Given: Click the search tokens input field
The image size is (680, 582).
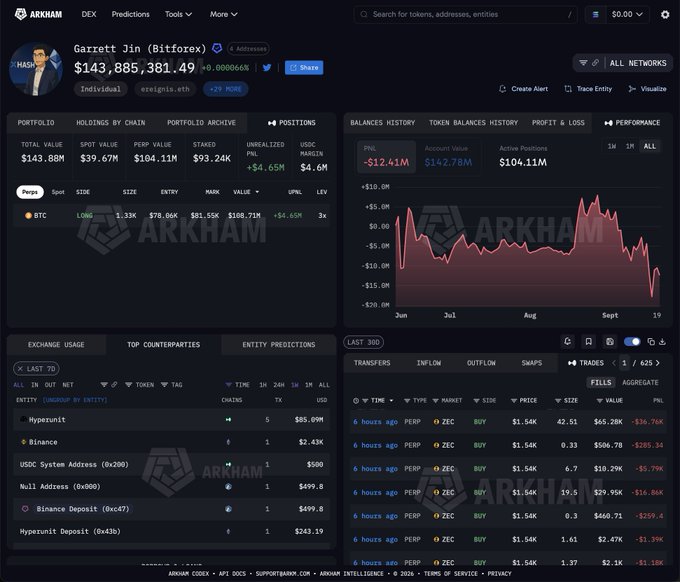Looking at the screenshot, I should pyautogui.click(x=465, y=14).
